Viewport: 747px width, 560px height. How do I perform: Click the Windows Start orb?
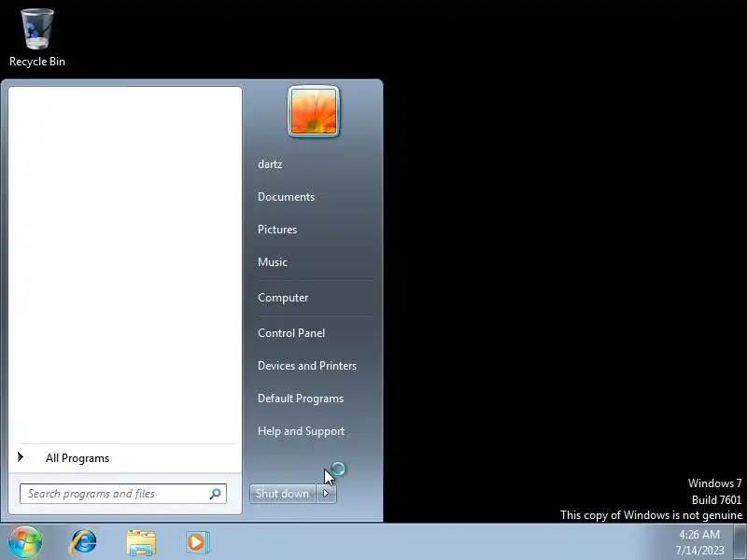pyautogui.click(x=25, y=542)
